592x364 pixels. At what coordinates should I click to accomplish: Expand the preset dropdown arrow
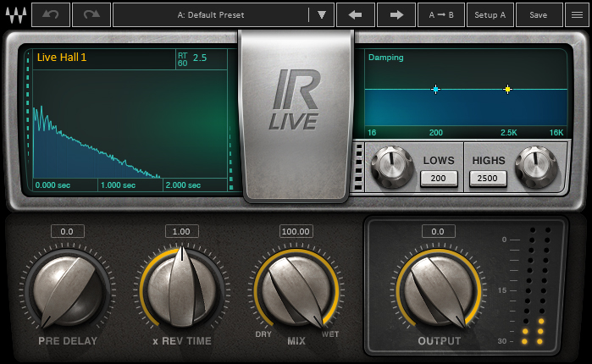(321, 15)
